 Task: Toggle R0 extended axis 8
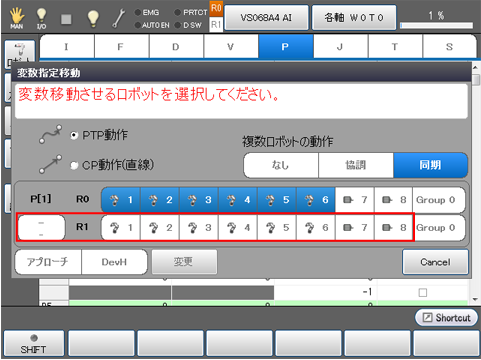[x=394, y=200]
